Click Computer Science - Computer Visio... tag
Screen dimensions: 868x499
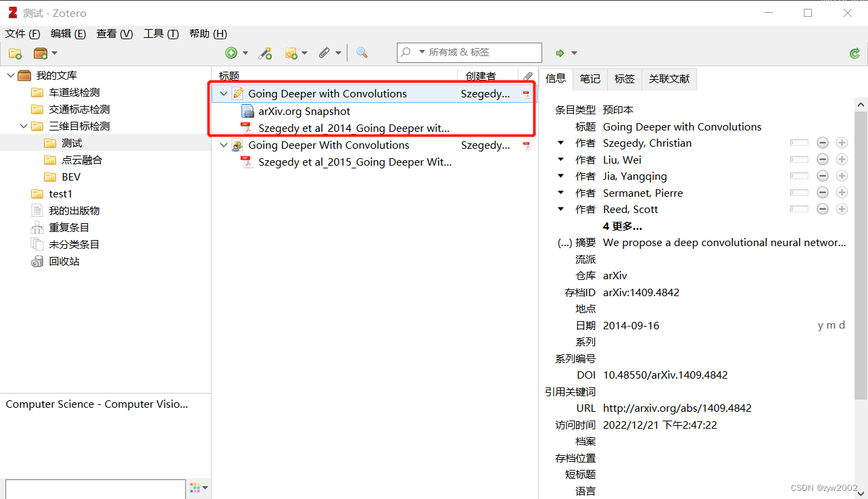pyautogui.click(x=97, y=404)
